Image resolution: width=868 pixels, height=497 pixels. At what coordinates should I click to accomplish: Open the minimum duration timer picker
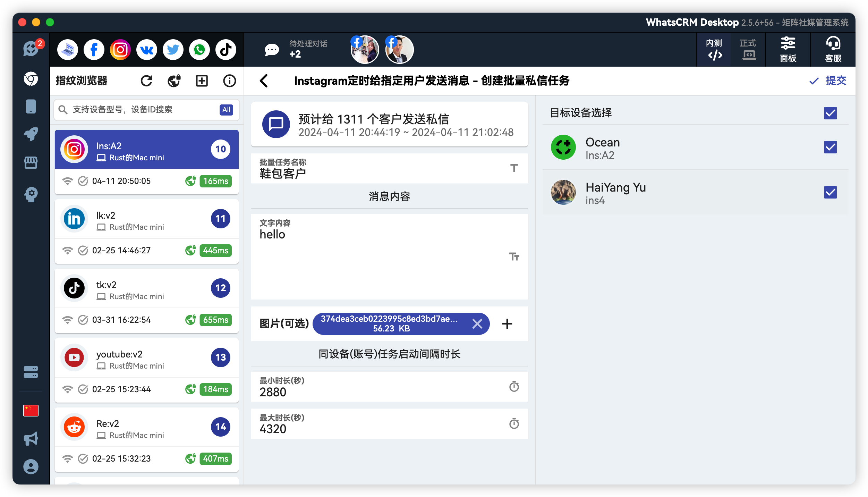[514, 386]
